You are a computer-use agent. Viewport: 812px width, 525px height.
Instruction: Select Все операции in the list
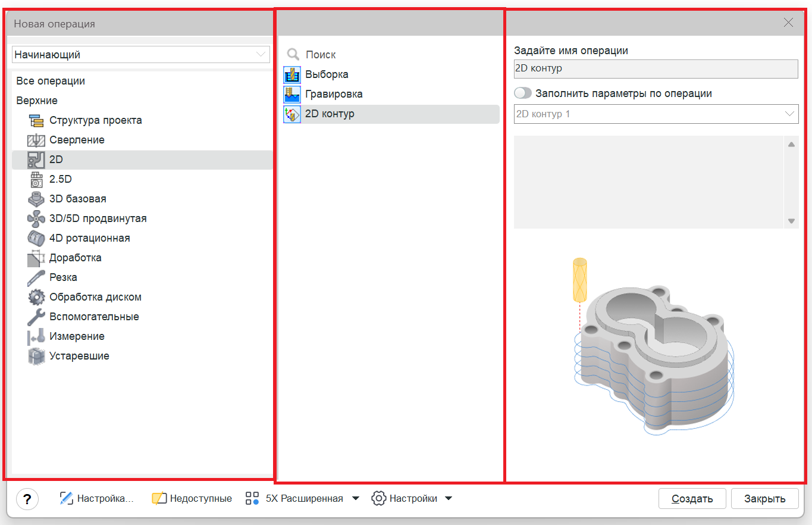click(x=51, y=81)
